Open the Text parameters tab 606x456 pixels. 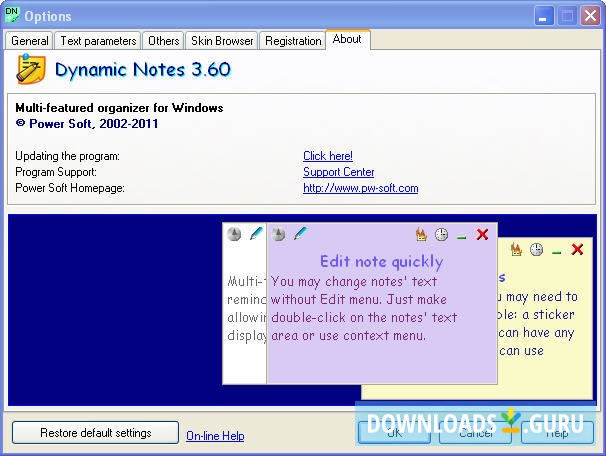point(98,41)
